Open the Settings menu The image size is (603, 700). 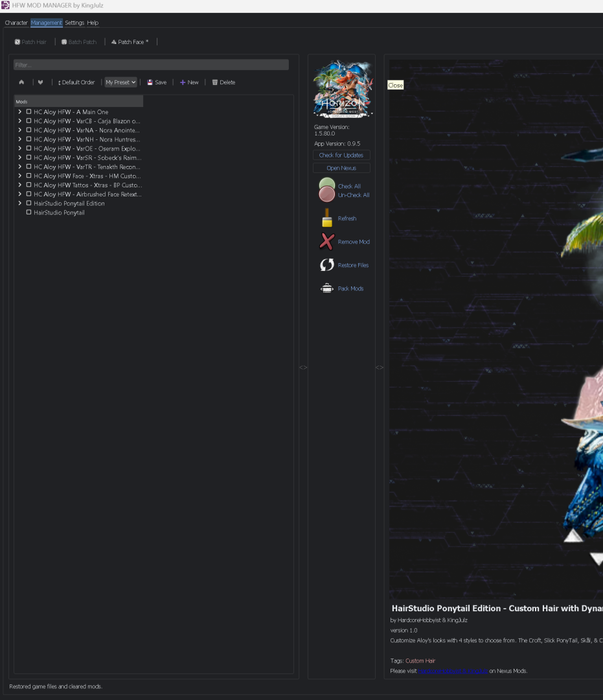click(x=74, y=23)
